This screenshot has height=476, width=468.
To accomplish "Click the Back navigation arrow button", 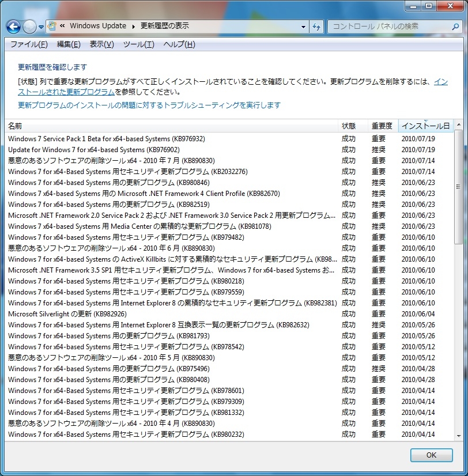I will click(x=13, y=27).
